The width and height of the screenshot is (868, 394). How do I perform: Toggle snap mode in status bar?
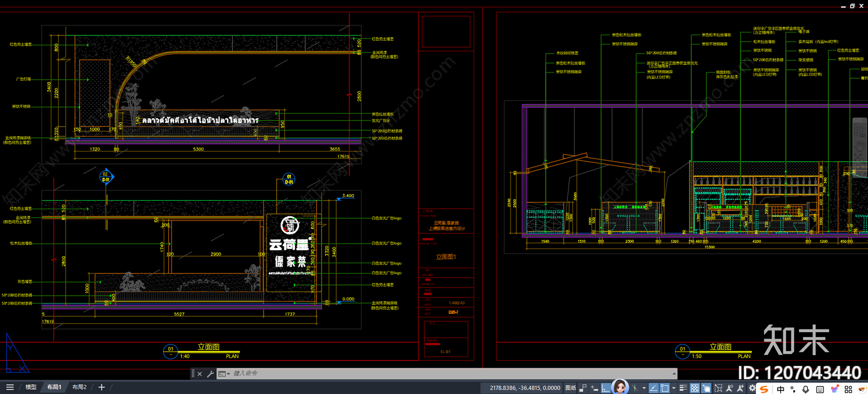[x=594, y=388]
